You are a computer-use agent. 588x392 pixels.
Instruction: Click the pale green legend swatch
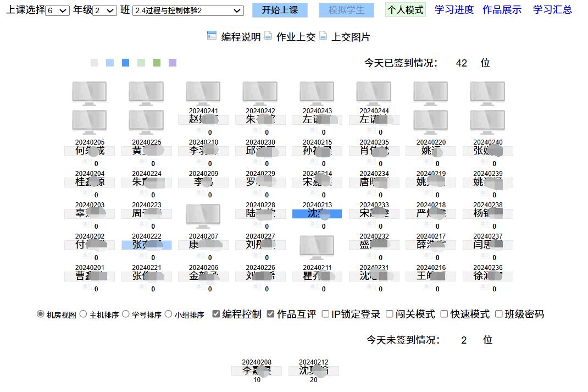pos(141,63)
